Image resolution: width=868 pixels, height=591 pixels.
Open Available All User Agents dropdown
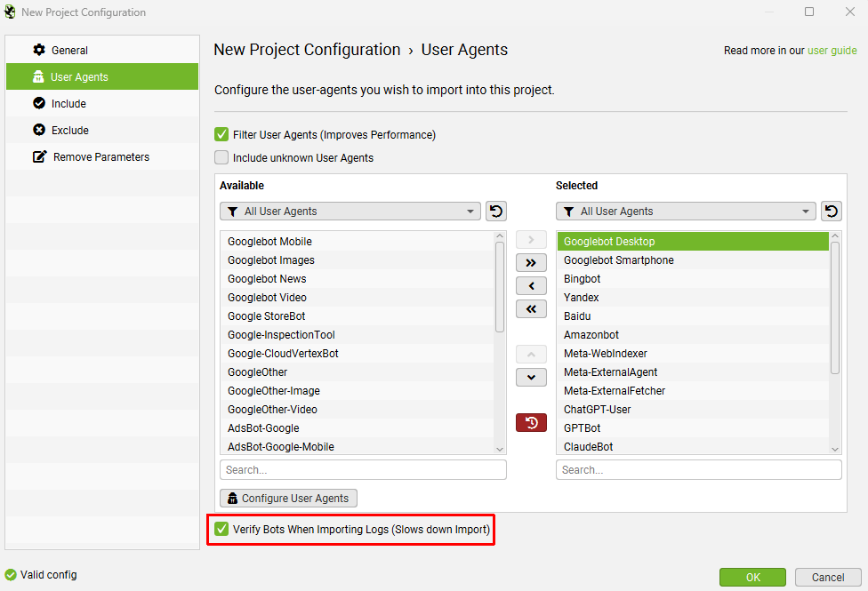pos(350,212)
